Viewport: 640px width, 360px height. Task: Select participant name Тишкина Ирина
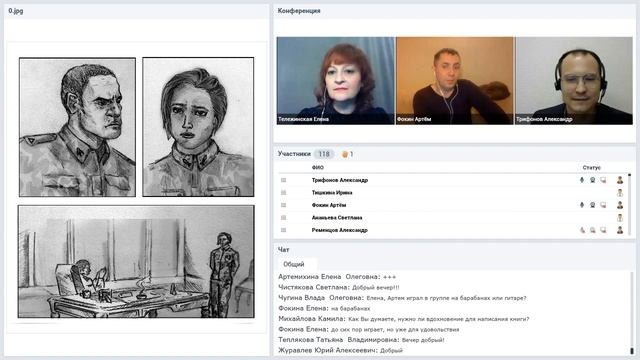[x=332, y=193]
